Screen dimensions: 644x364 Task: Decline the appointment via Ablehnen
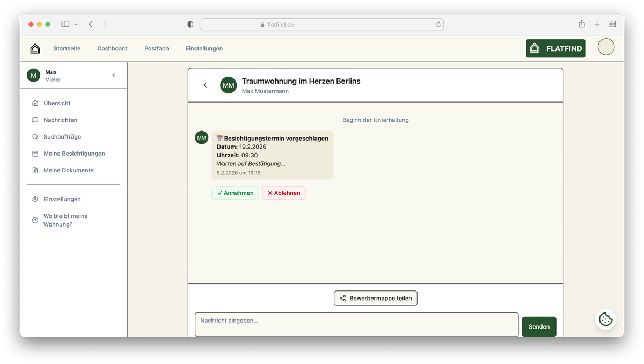pos(283,193)
